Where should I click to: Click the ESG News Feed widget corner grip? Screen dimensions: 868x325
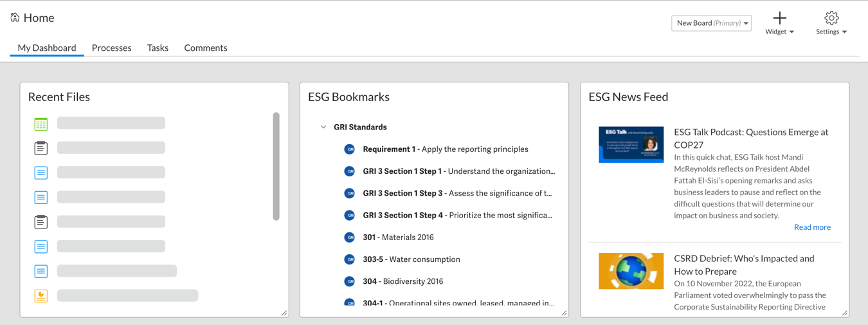click(845, 313)
